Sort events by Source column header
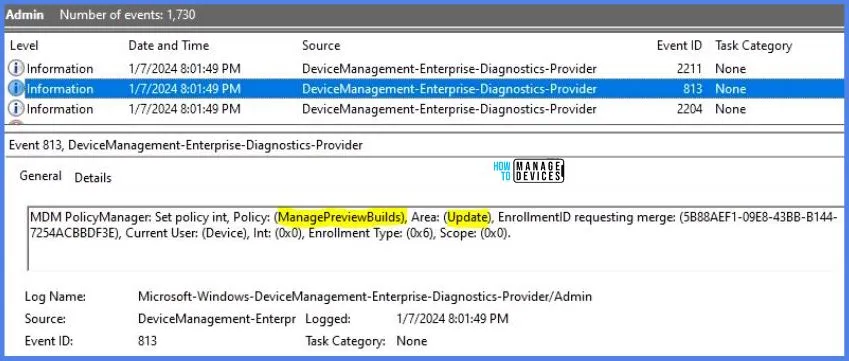Screen dimensions: 849x361 [321, 46]
